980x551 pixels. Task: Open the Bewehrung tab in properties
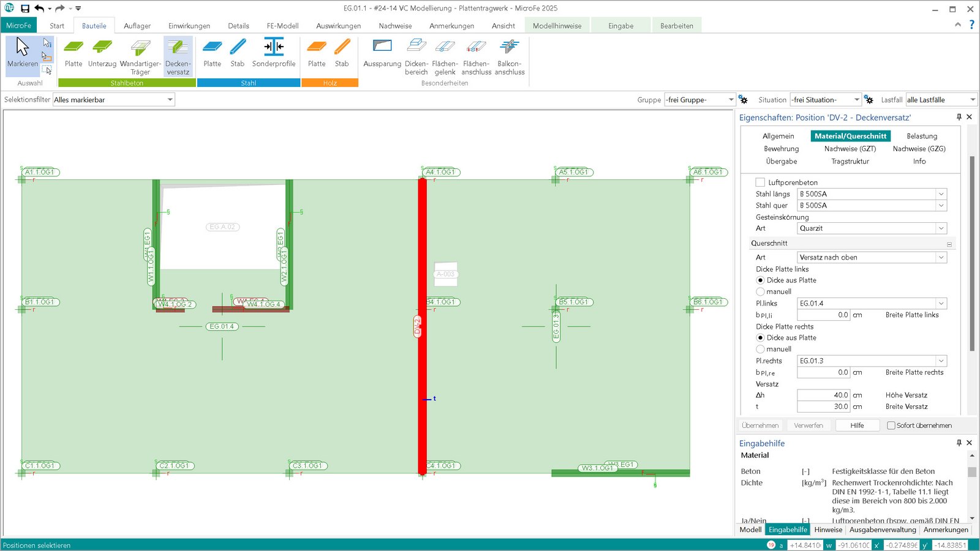781,149
